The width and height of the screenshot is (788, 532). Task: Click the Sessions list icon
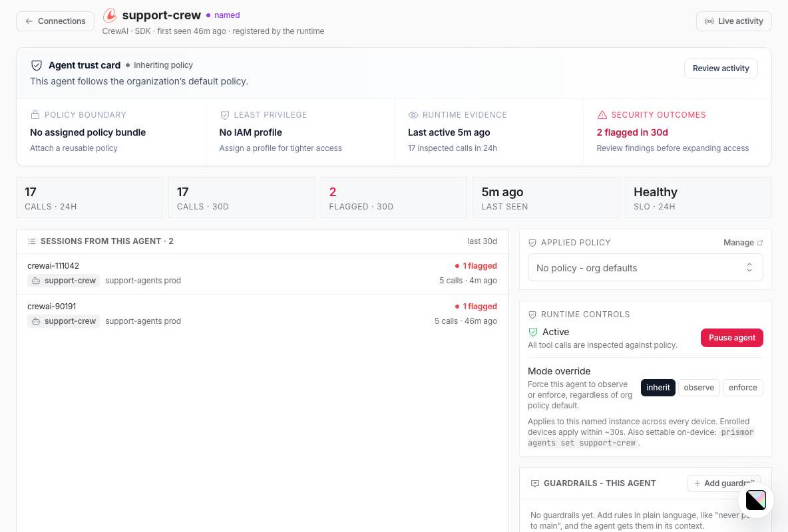click(32, 241)
